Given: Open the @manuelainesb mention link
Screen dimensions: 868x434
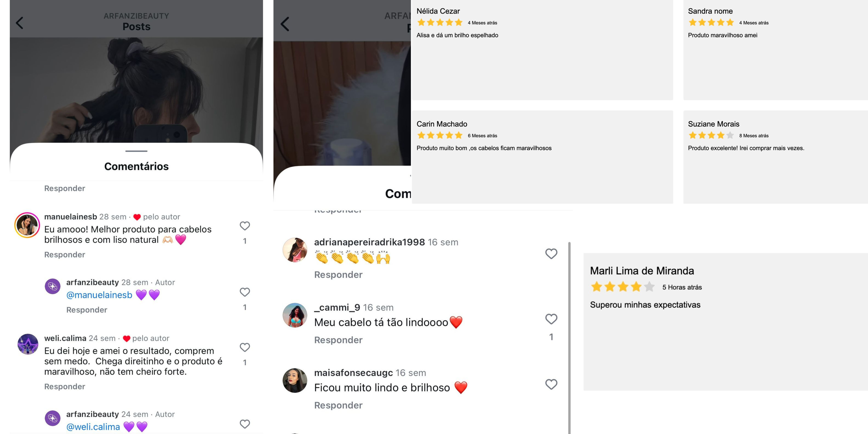Looking at the screenshot, I should pos(99,295).
